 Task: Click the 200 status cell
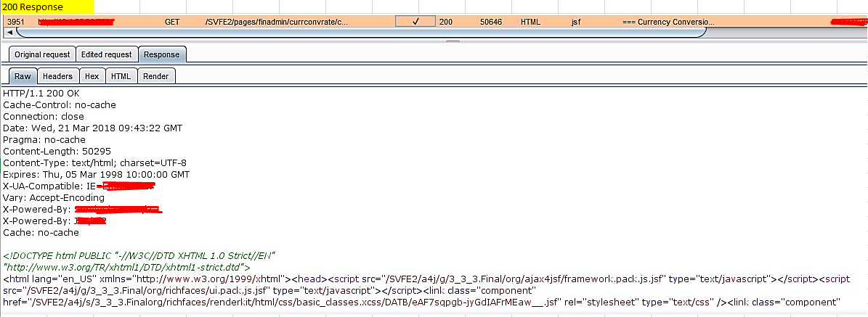click(x=446, y=22)
